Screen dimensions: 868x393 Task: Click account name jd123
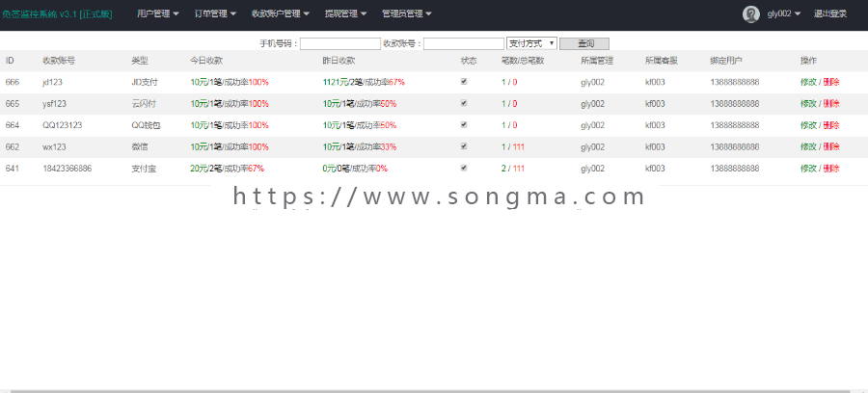pyautogui.click(x=53, y=82)
